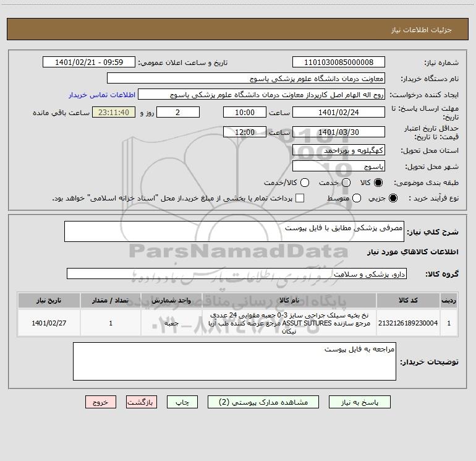Screen dimensions: 476x461
Task: Click the buyer notes text area
Action: coord(234,361)
